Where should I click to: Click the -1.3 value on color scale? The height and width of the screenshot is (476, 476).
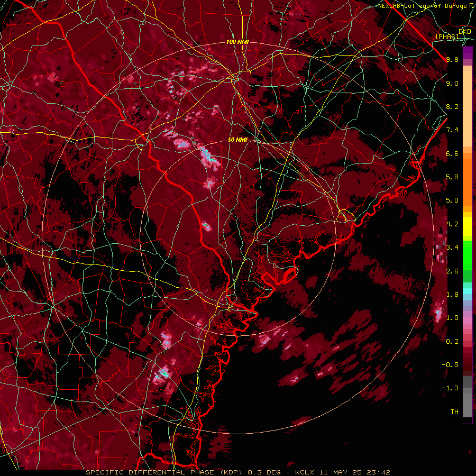click(x=450, y=388)
